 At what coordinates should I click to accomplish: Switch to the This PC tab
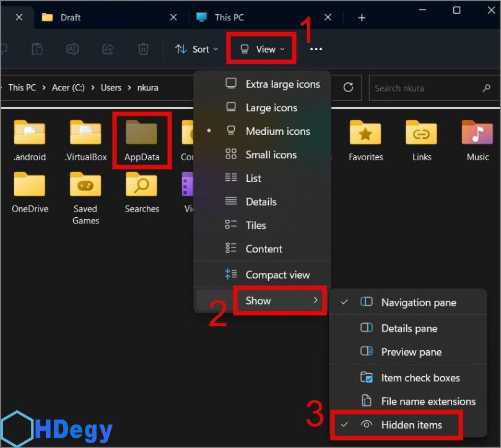[229, 17]
